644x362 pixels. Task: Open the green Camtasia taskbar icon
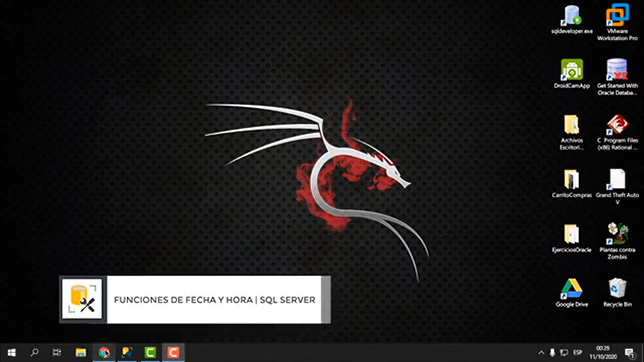[x=150, y=353]
